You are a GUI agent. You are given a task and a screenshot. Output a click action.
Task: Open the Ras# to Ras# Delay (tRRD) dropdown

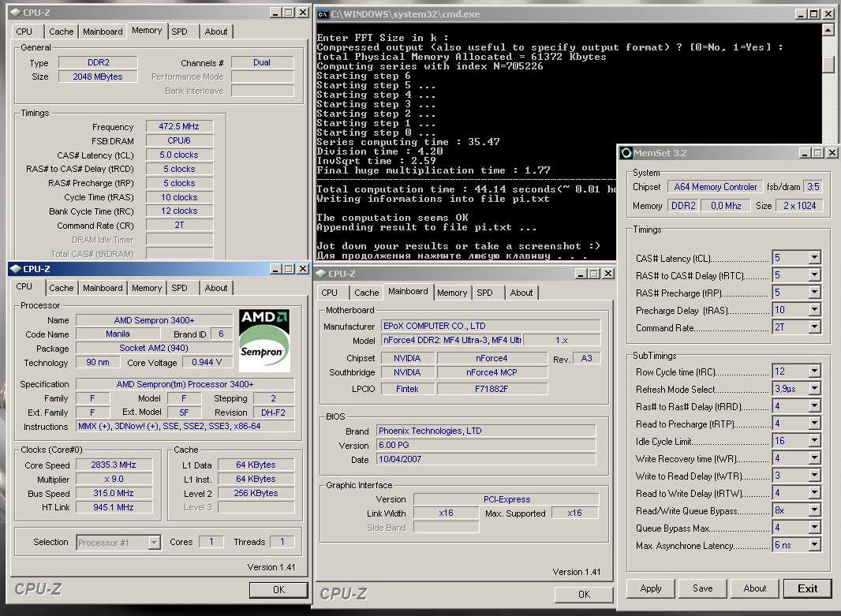point(814,406)
